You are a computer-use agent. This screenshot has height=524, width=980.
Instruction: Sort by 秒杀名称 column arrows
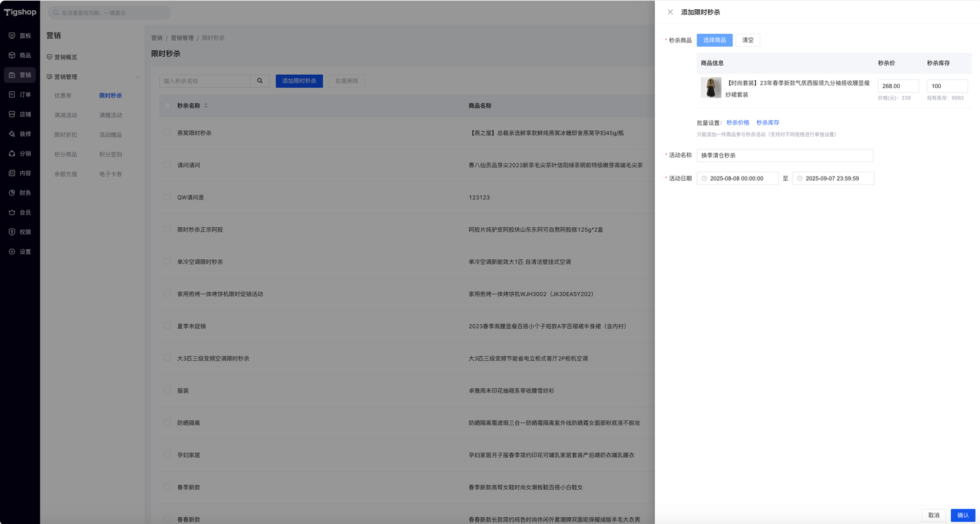(206, 105)
